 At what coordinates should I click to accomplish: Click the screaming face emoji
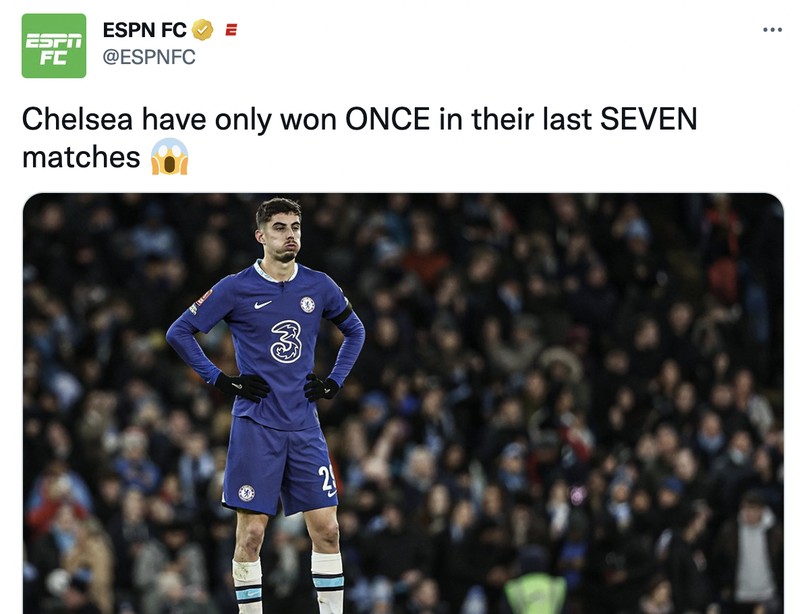coord(171,155)
